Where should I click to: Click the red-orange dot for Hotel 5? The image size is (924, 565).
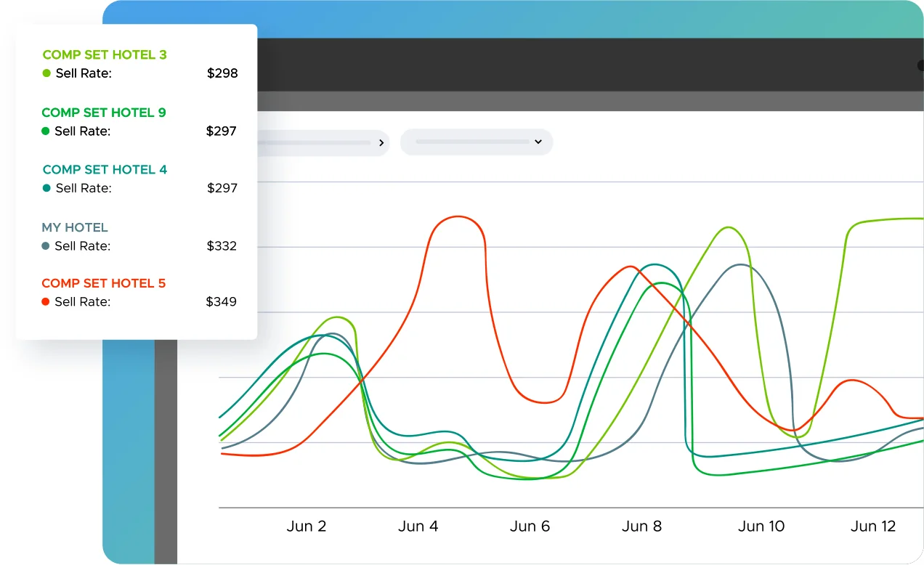tap(46, 301)
